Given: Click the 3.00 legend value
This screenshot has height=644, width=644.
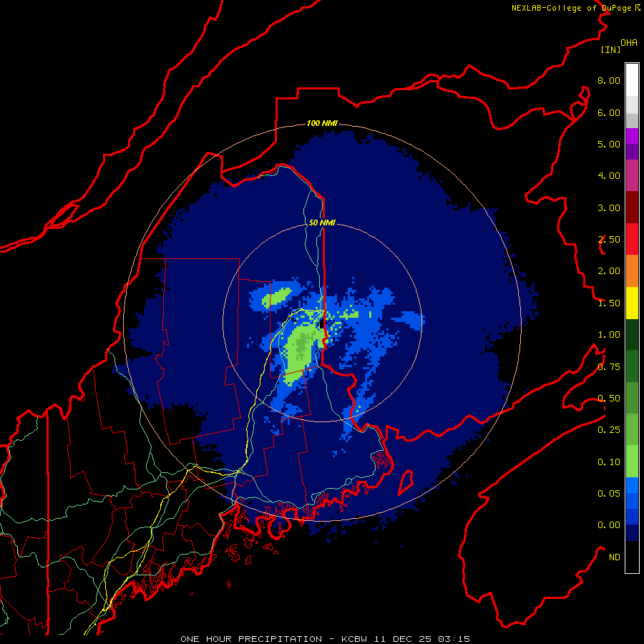Looking at the screenshot, I should pyautogui.click(x=609, y=208).
